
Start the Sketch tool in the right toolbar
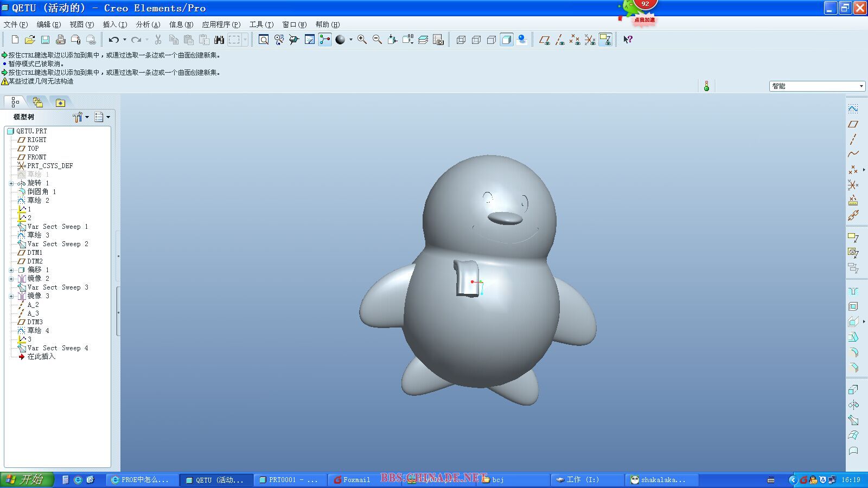click(x=853, y=109)
